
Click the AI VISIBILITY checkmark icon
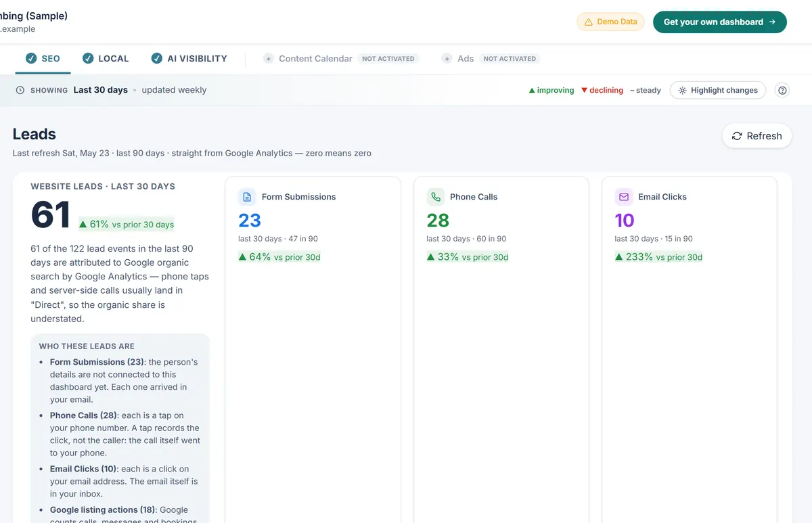point(157,59)
